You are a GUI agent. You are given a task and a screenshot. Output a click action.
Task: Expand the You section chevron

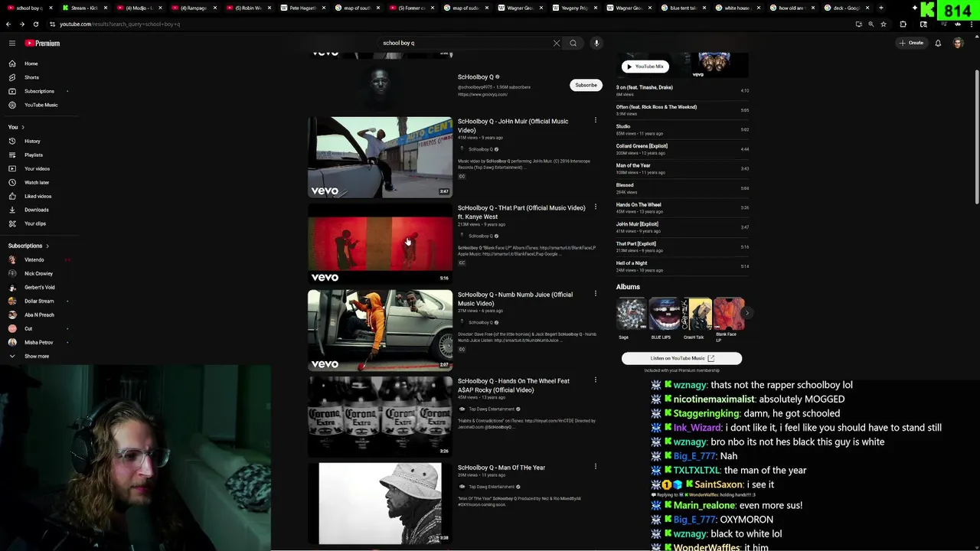coord(23,127)
